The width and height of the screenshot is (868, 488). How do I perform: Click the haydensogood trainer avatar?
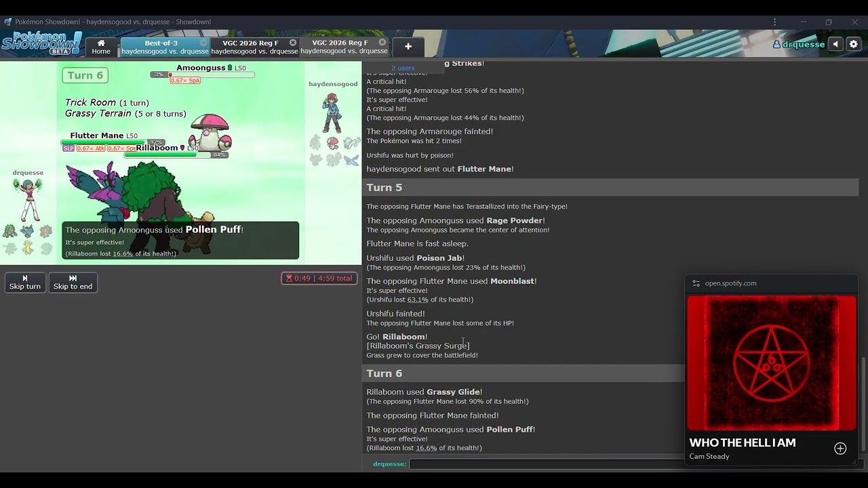(332, 112)
